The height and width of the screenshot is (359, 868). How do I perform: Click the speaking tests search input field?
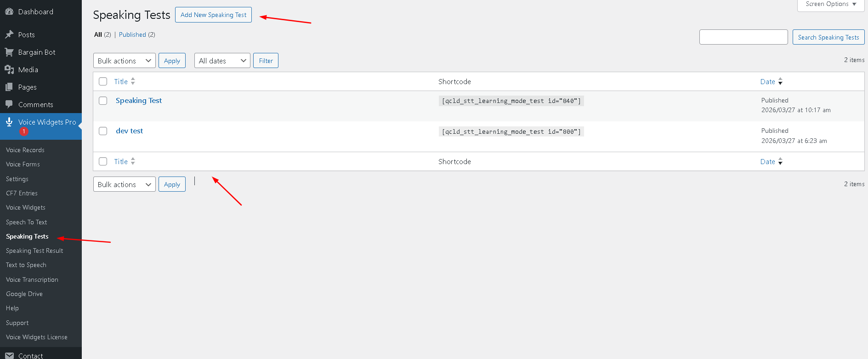click(743, 37)
